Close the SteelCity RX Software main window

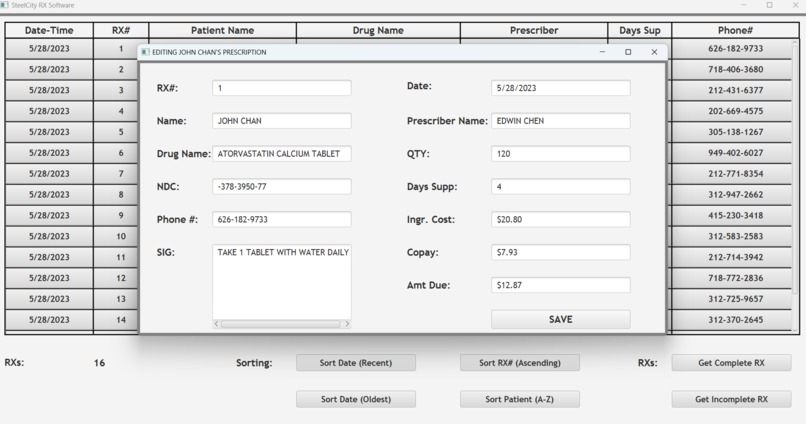795,5
